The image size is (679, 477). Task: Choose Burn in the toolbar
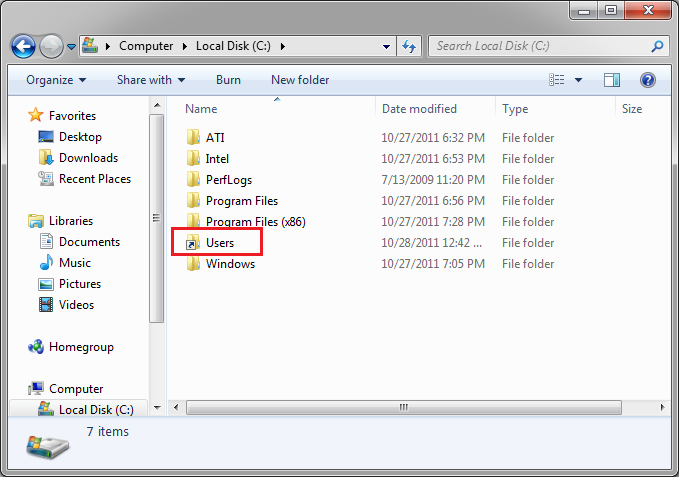pos(228,80)
